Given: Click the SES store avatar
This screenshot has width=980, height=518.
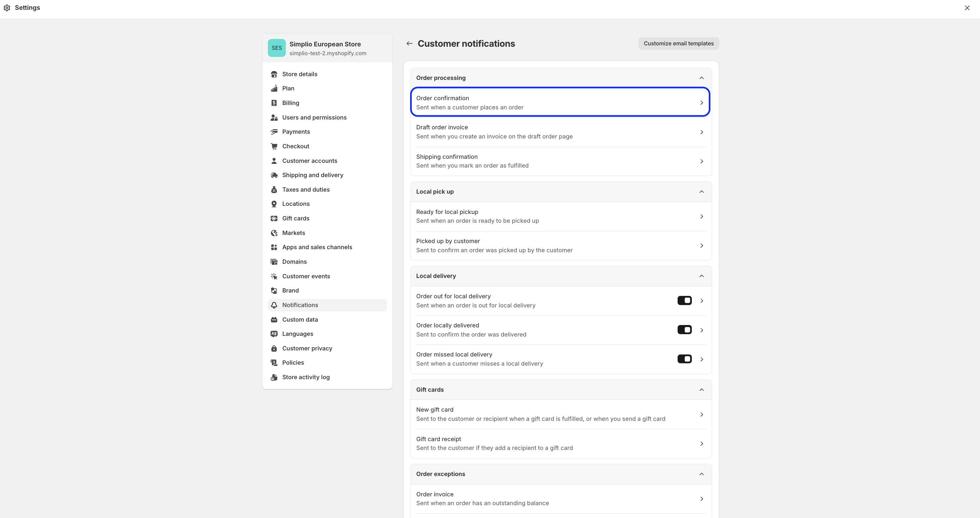Looking at the screenshot, I should 277,48.
